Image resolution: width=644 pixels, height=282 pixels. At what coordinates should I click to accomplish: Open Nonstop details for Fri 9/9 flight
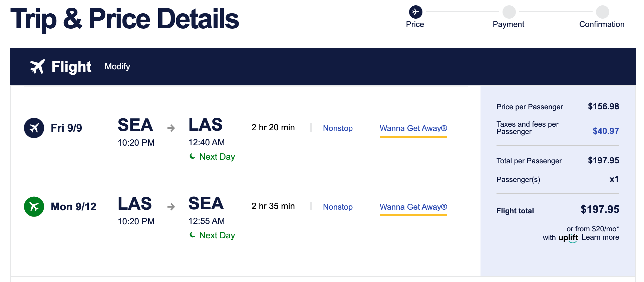coord(338,128)
